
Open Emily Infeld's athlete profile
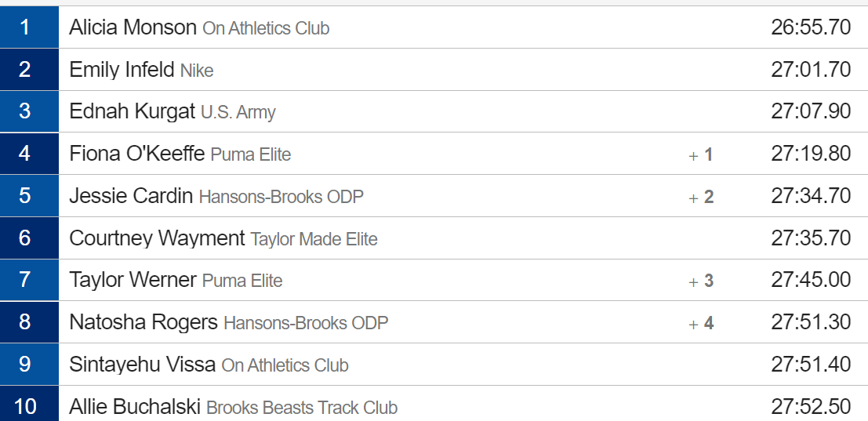point(122,70)
